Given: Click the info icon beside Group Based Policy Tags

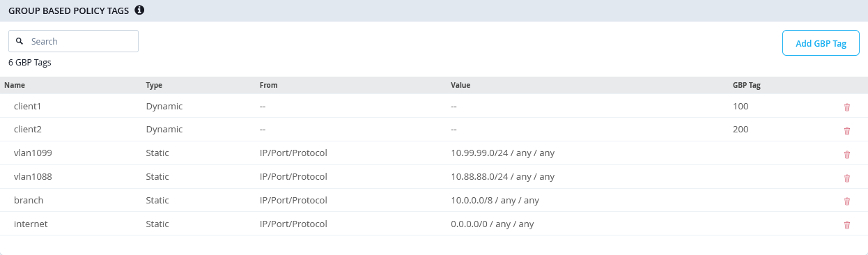Looking at the screenshot, I should pos(139,10).
